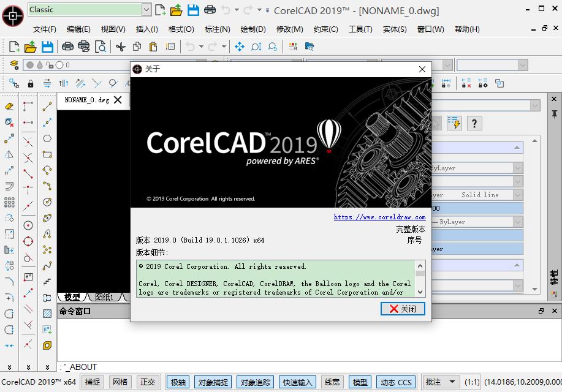Click the 关闭 button in About dialog
This screenshot has width=562, height=392.
403,309
